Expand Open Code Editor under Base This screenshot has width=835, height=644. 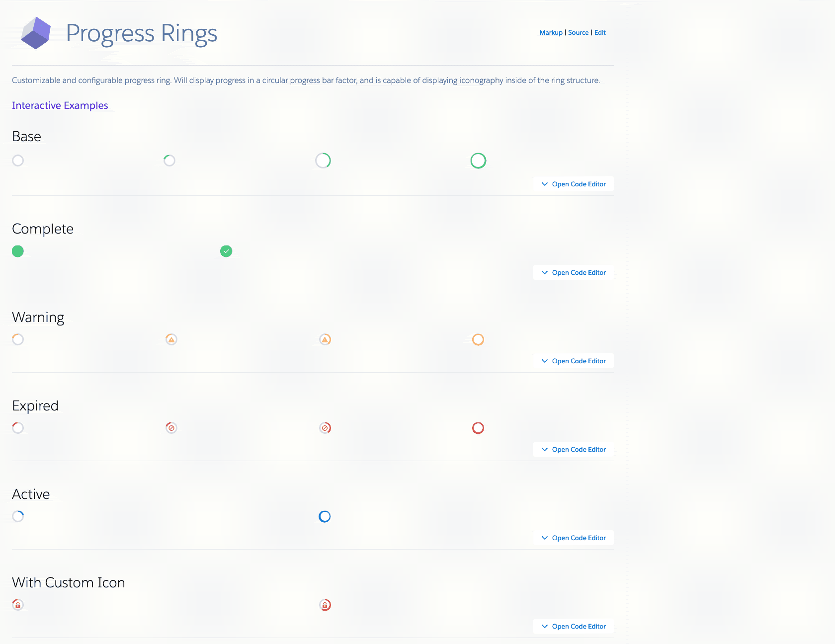574,184
